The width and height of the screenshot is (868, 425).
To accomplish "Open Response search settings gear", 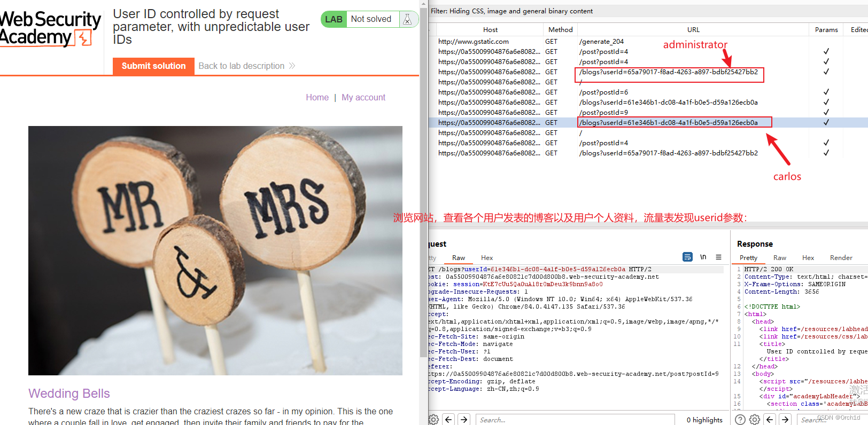I will [x=755, y=420].
